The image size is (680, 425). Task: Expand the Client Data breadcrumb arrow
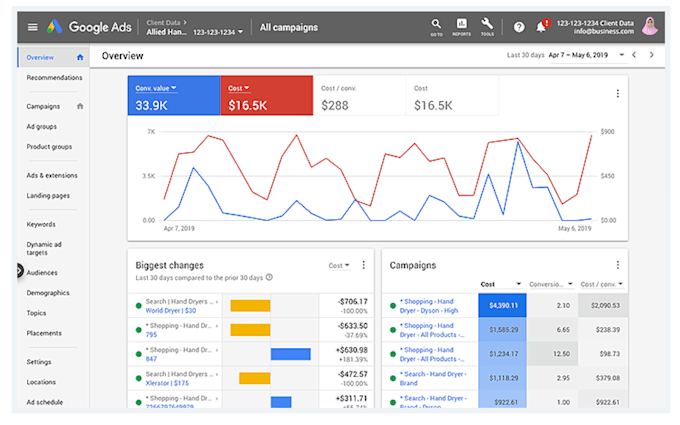click(x=185, y=23)
